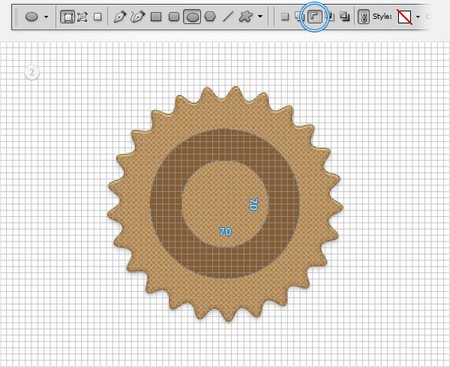The width and height of the screenshot is (450, 367).
Task: Select the Pen tool
Action: pos(120,17)
